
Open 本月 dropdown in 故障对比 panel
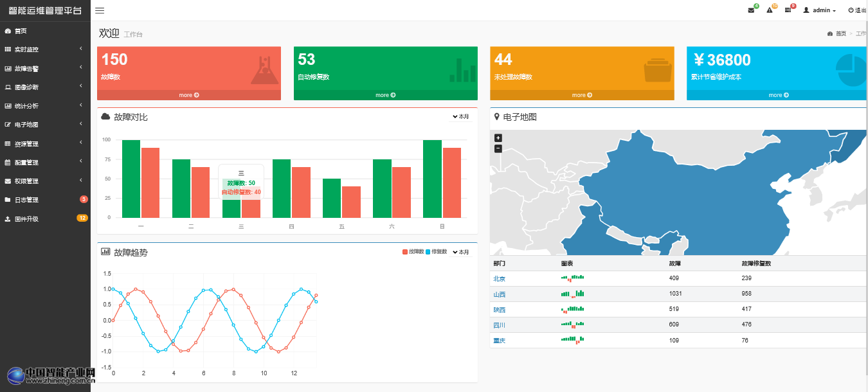(x=460, y=117)
